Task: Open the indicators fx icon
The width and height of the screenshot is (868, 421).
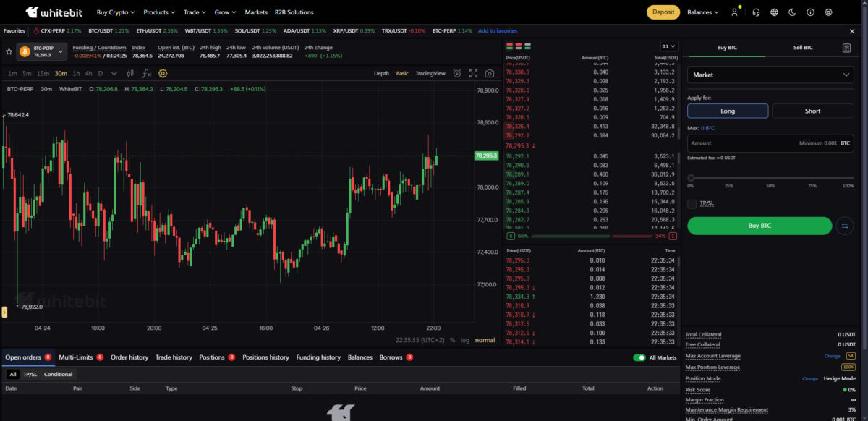Action: click(146, 73)
